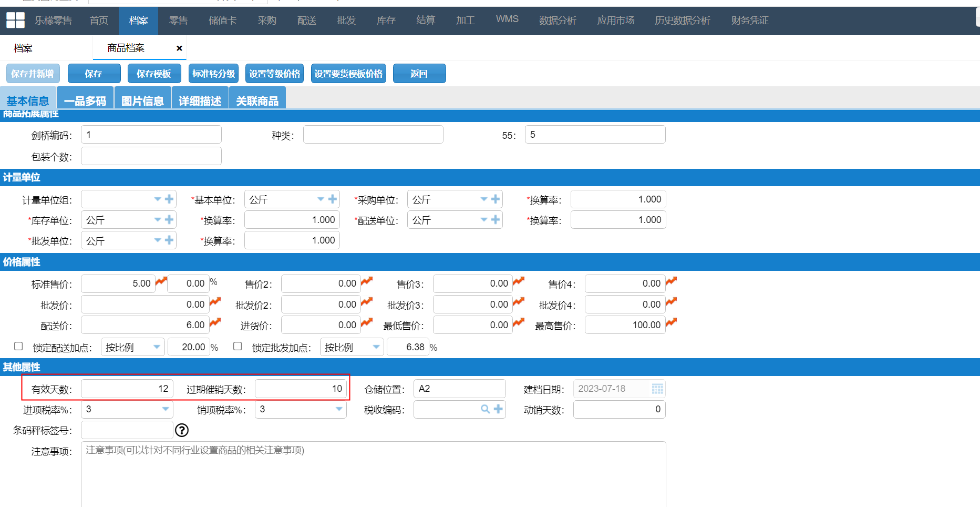Viewport: 980px width, 507px height.
Task: Toggle 锁定批发加点 checkbox
Action: click(x=238, y=346)
